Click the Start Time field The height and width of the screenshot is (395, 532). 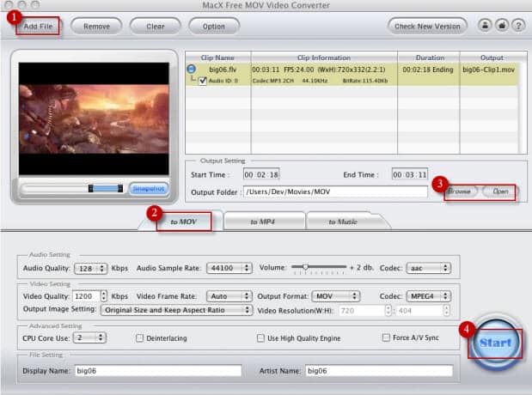261,174
